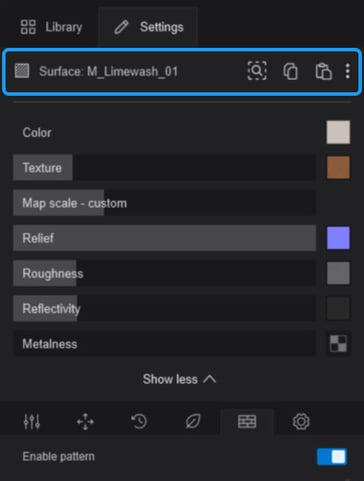Open the Color swatch picker

click(x=338, y=132)
